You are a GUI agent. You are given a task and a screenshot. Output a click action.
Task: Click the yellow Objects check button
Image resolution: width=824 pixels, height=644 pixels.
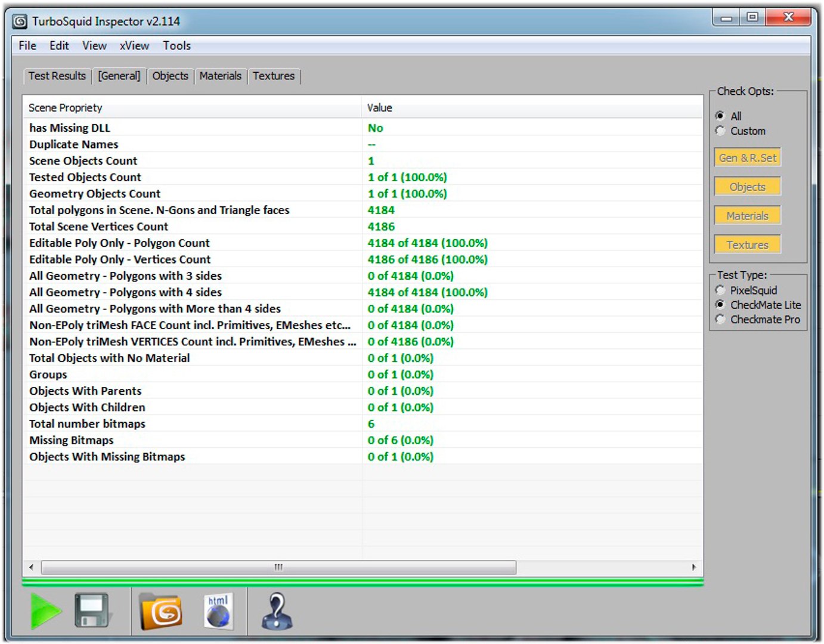[x=748, y=187]
